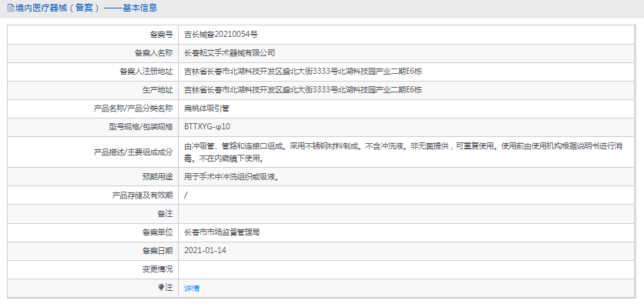Select the record number 吉长械备20210054号
Viewport: 644px width, 304px height.
[x=221, y=35]
